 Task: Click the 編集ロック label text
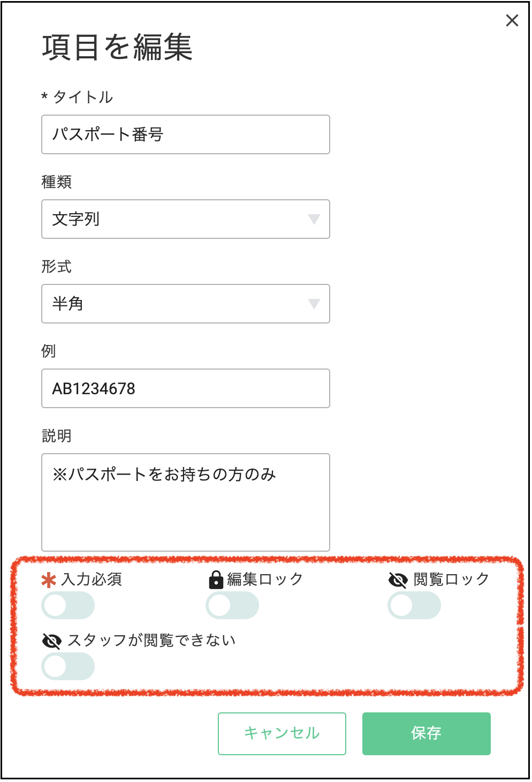pyautogui.click(x=265, y=580)
